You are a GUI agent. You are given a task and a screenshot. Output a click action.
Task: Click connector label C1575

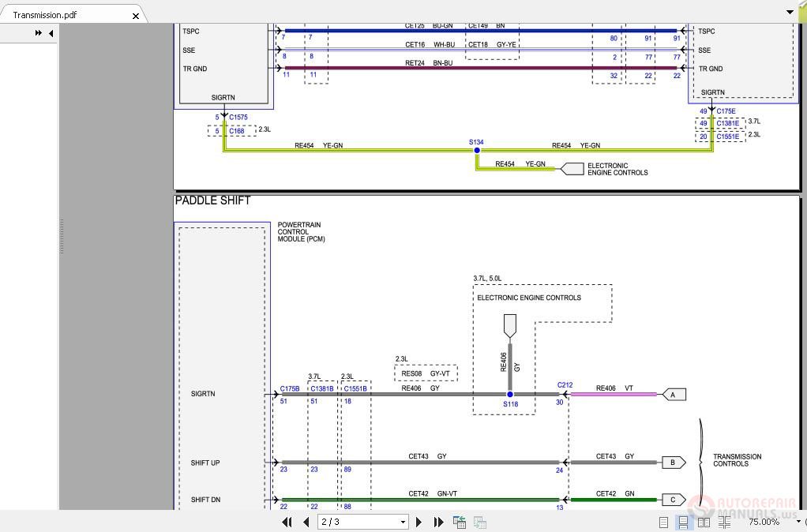point(238,118)
